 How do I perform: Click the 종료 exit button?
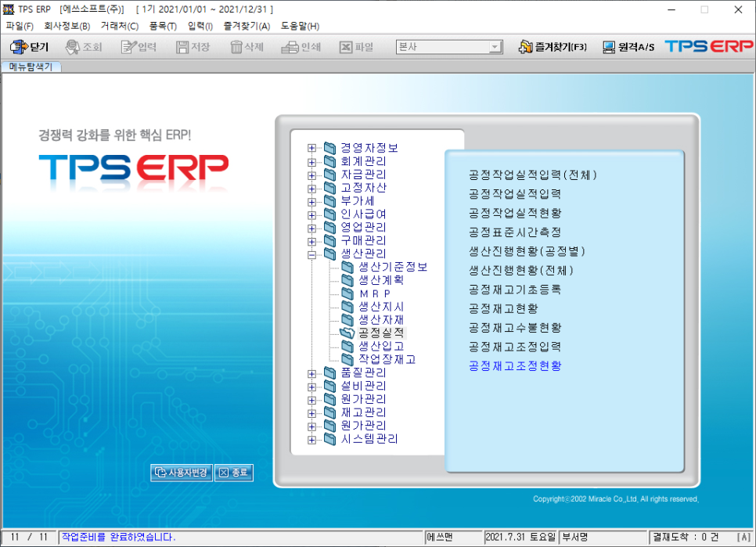[234, 473]
